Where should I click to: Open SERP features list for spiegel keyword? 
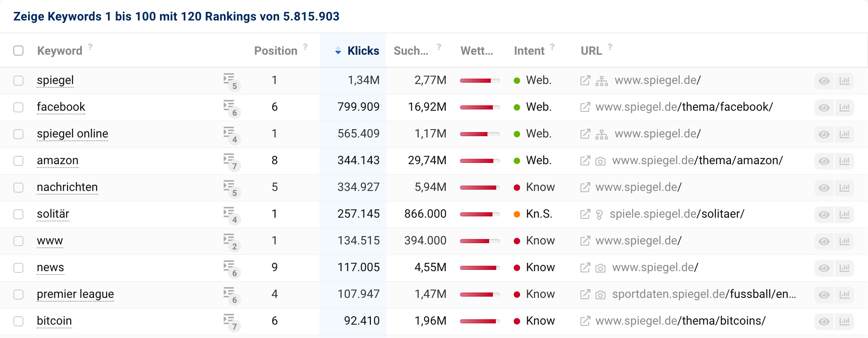click(x=230, y=81)
